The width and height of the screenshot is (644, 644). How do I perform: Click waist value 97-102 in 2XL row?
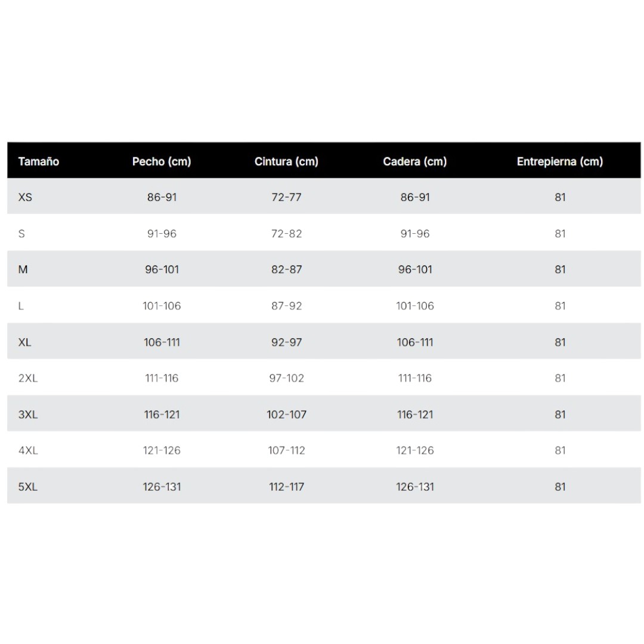286,378
